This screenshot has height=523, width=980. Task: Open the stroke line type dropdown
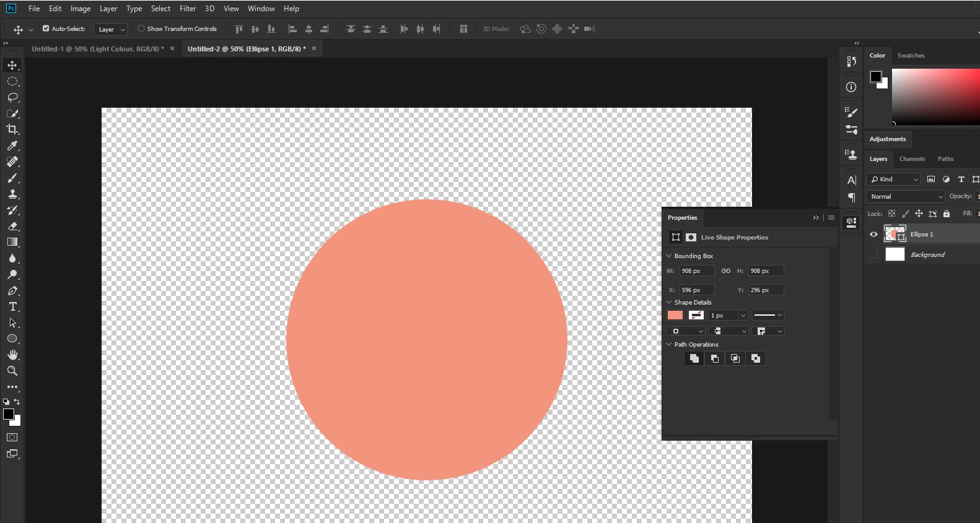[x=768, y=315]
